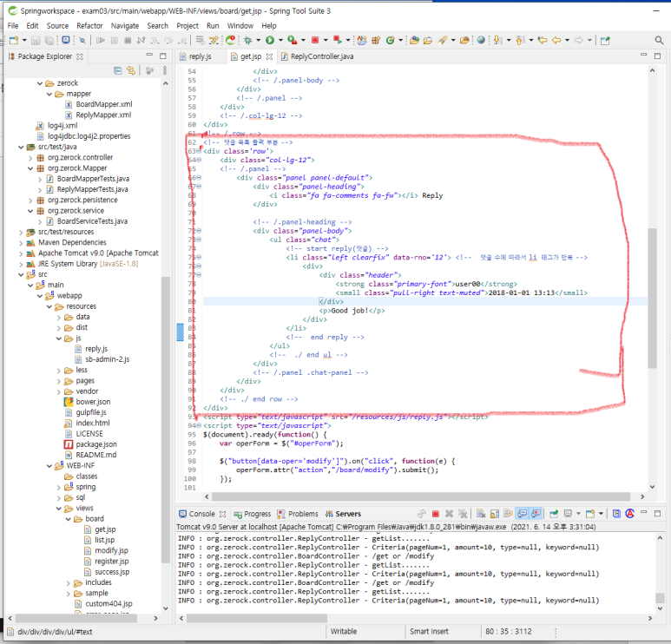The width and height of the screenshot is (671, 644).
Task: Collapse the webapp folder node
Action: tap(40, 296)
